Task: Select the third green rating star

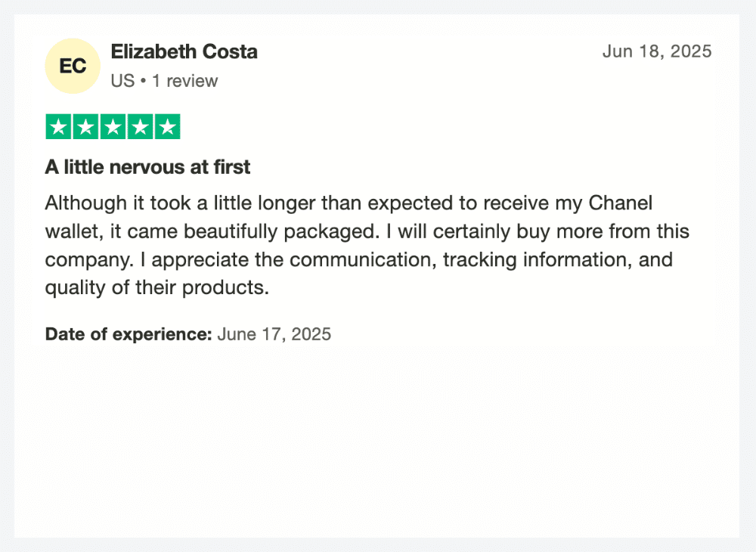Action: [x=113, y=127]
